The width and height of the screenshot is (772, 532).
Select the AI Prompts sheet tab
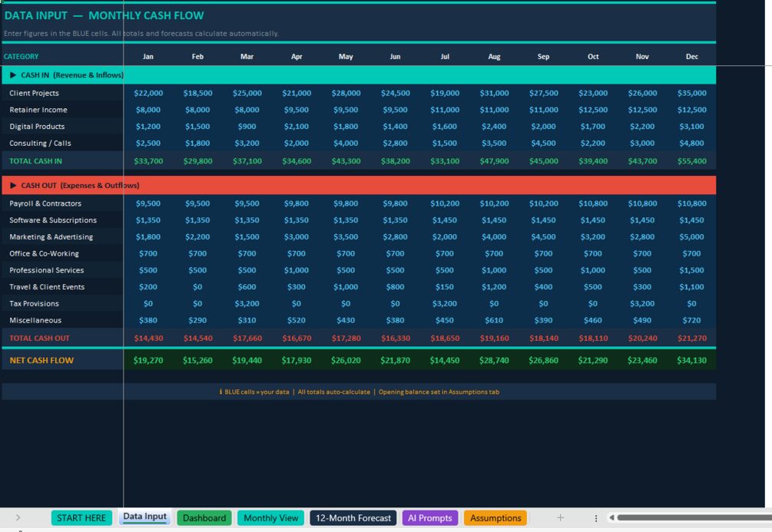click(430, 517)
